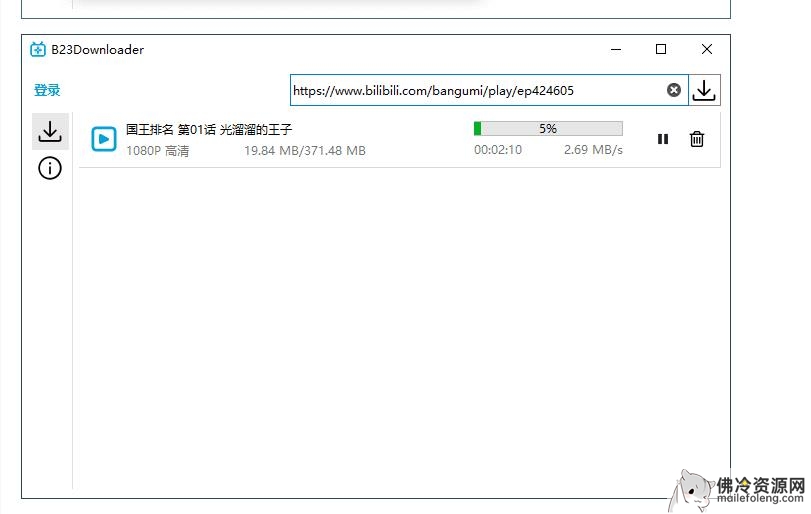Click the 5% download progress bar
811x514 pixels.
tap(548, 128)
